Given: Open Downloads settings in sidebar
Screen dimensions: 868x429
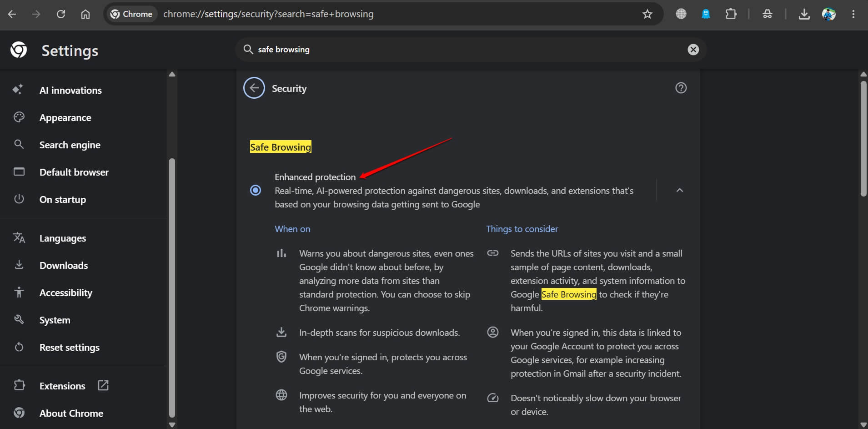Looking at the screenshot, I should click(64, 265).
